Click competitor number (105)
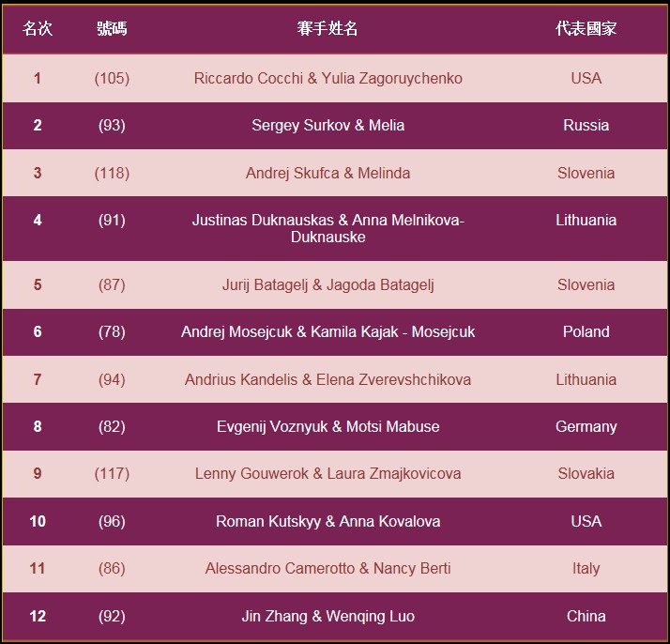Screen dimensions: 670x644 click(112, 78)
